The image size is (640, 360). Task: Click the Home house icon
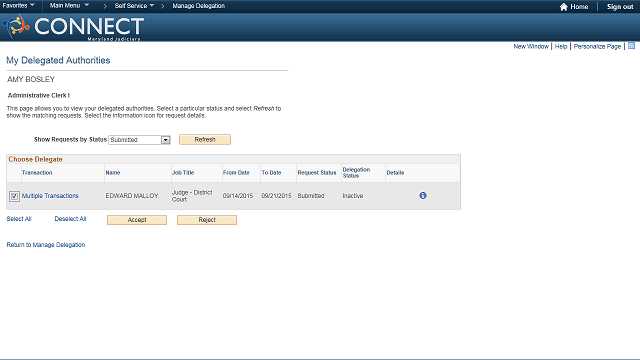(564, 7)
